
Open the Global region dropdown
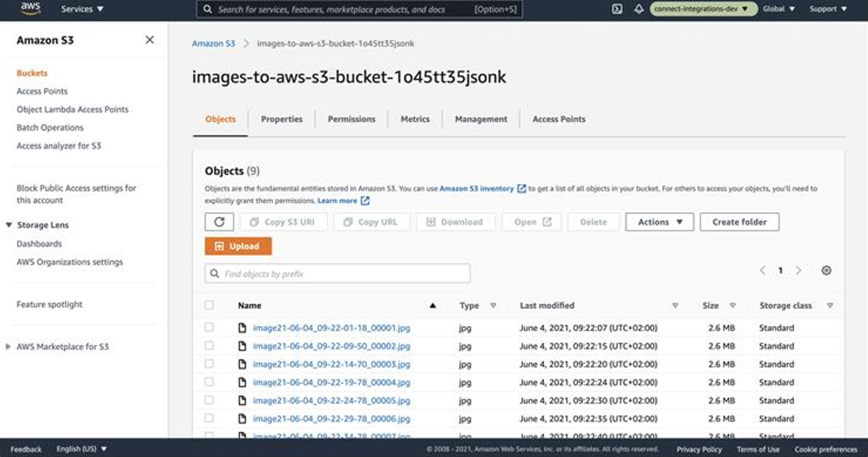click(x=778, y=9)
